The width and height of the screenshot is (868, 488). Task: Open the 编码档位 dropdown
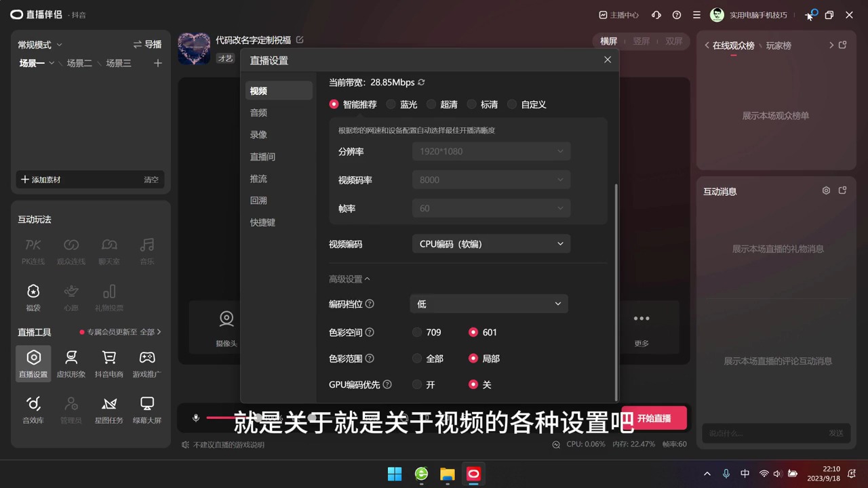point(489,304)
